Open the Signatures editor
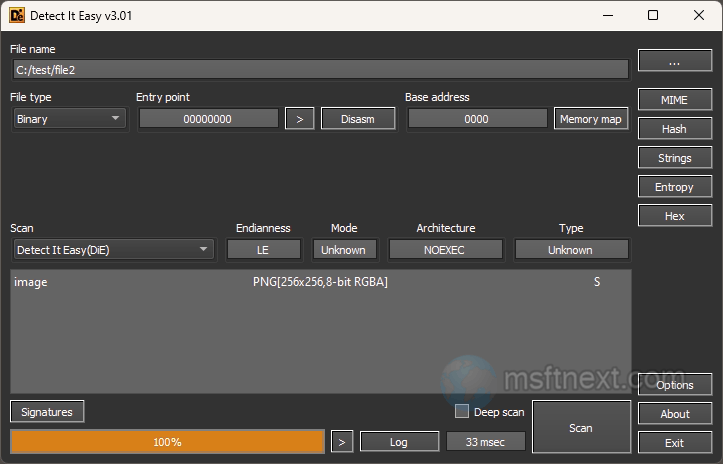 point(47,411)
